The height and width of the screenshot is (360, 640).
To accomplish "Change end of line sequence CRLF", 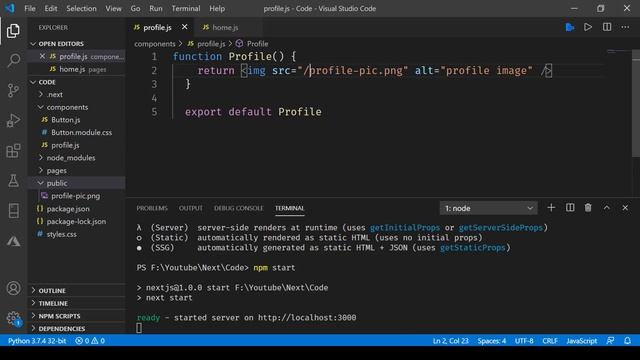I will click(550, 340).
